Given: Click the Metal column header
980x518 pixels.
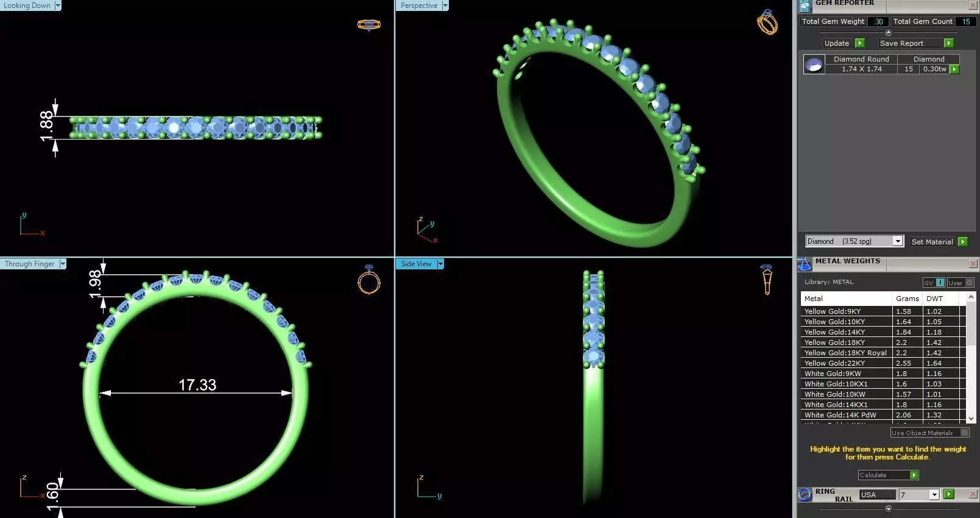Looking at the screenshot, I should click(x=846, y=299).
